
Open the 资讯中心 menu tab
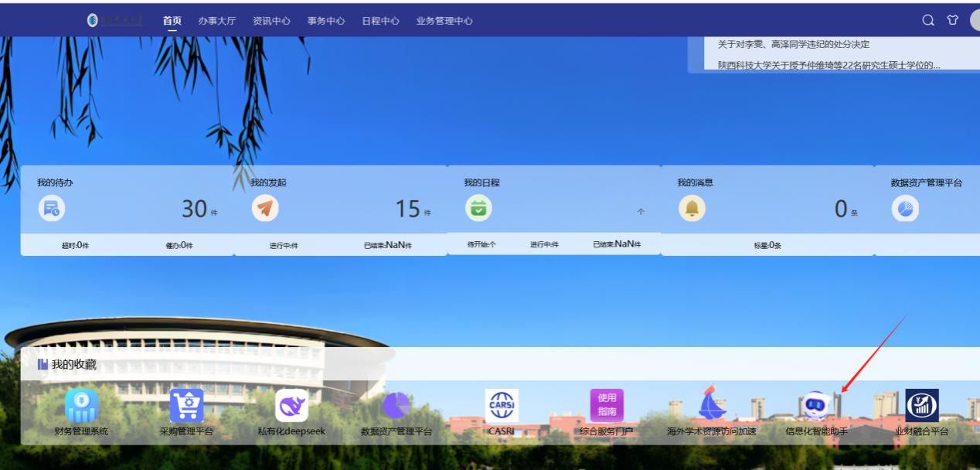271,21
